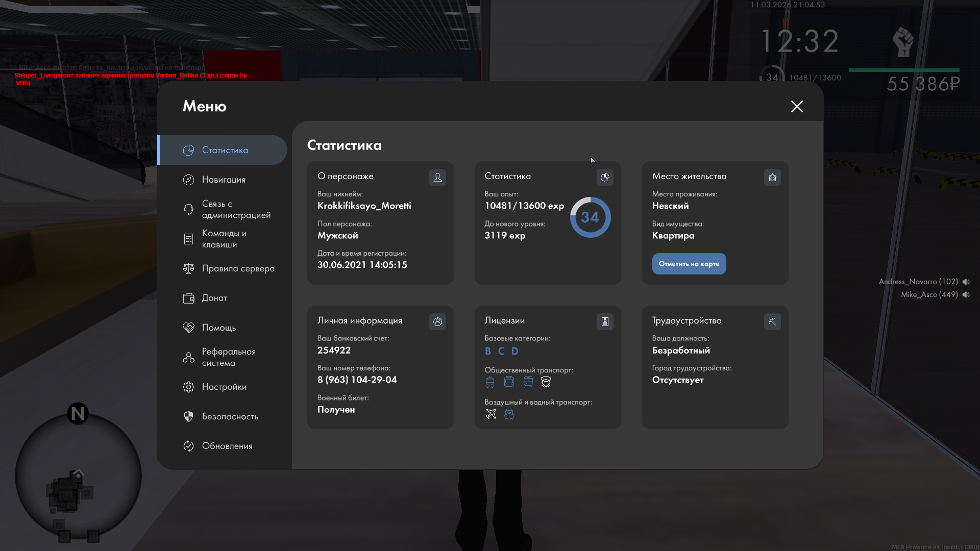Click the first bus license icon
The image size is (980, 551).
490,382
